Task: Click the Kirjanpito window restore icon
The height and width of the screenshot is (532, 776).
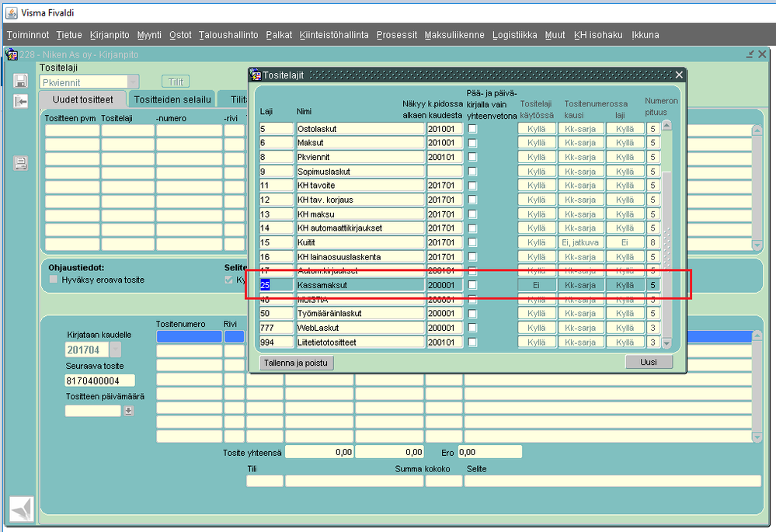Action: (750, 54)
